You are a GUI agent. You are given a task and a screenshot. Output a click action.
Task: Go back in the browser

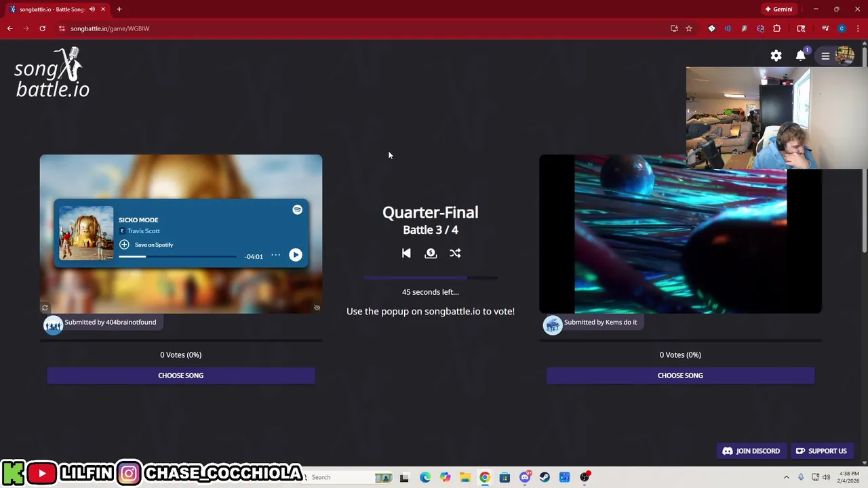pyautogui.click(x=9, y=28)
